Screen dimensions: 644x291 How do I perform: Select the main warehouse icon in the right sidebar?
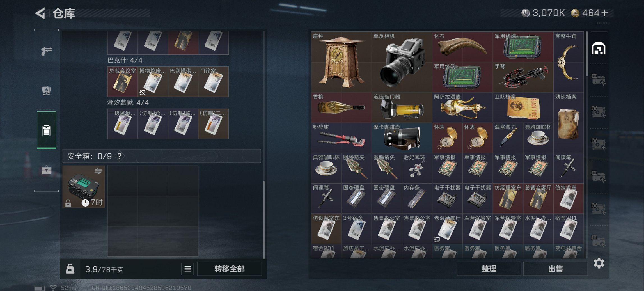click(599, 48)
